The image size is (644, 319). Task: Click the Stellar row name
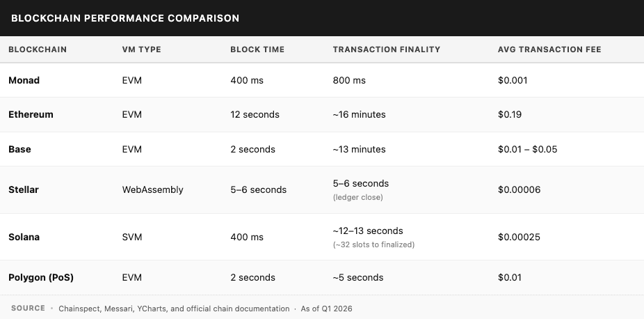click(25, 189)
